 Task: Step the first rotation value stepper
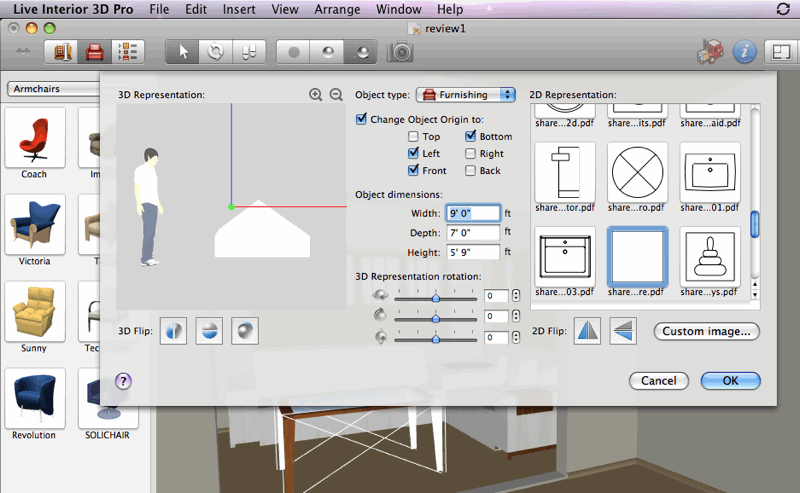516,295
